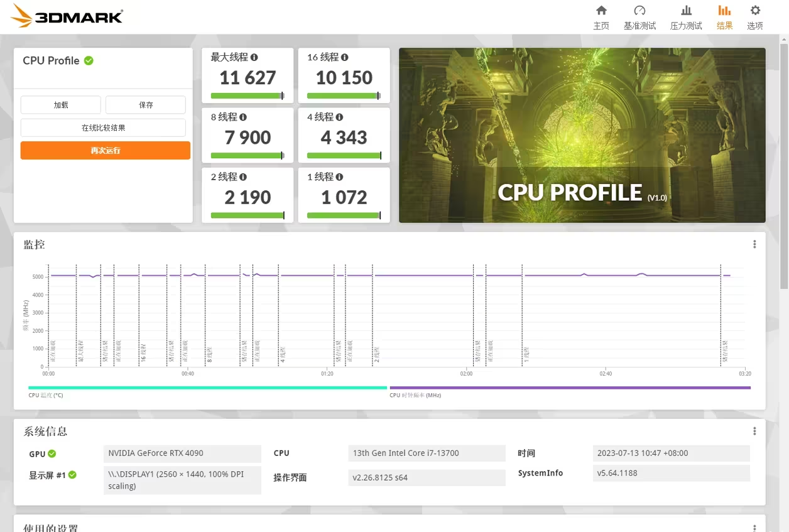The width and height of the screenshot is (789, 532).
Task: Click the 监控 frequency chart area
Action: (396, 316)
